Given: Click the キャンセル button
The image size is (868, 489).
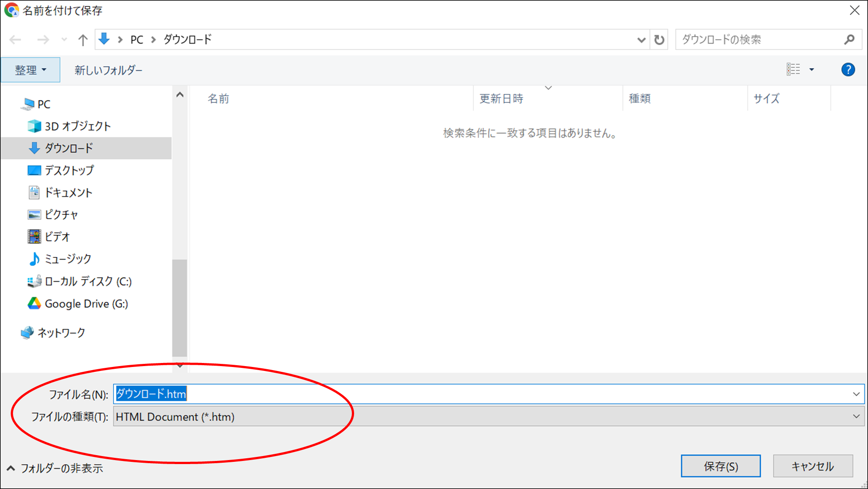Looking at the screenshot, I should 813,466.
